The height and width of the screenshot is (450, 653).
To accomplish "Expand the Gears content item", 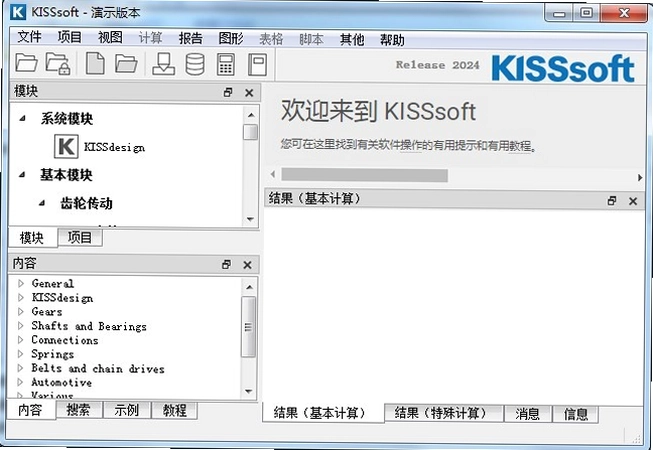I will pyautogui.click(x=21, y=311).
